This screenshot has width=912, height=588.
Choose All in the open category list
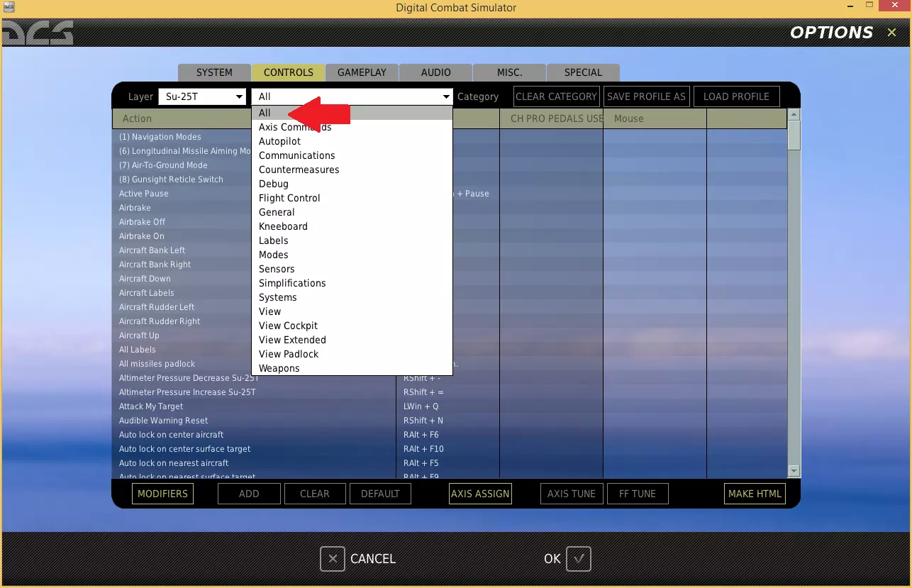tap(352, 113)
